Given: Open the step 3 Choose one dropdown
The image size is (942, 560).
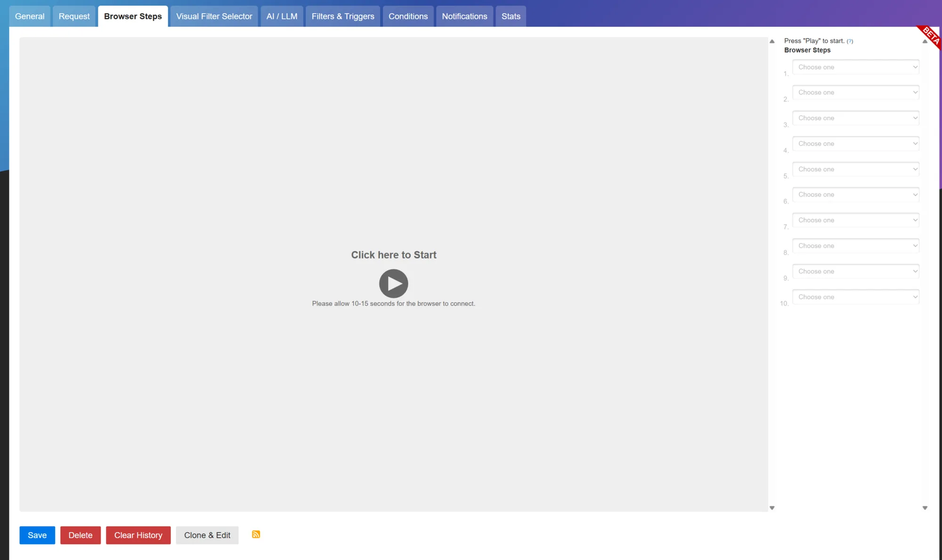Looking at the screenshot, I should tap(856, 118).
